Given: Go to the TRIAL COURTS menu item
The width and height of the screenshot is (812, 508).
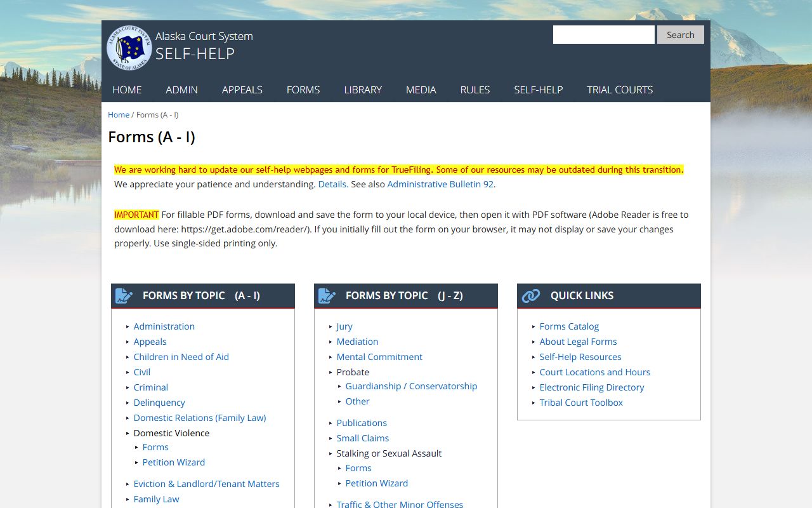Looking at the screenshot, I should click(x=619, y=90).
